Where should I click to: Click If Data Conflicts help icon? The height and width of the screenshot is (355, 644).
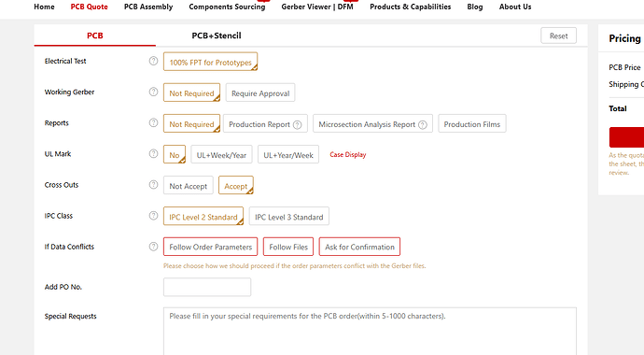[153, 246]
